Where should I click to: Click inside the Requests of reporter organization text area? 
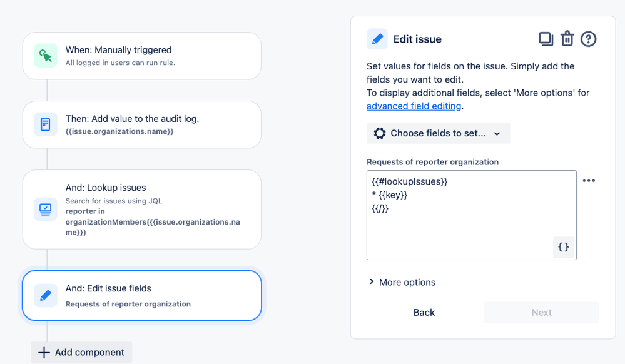[472, 215]
